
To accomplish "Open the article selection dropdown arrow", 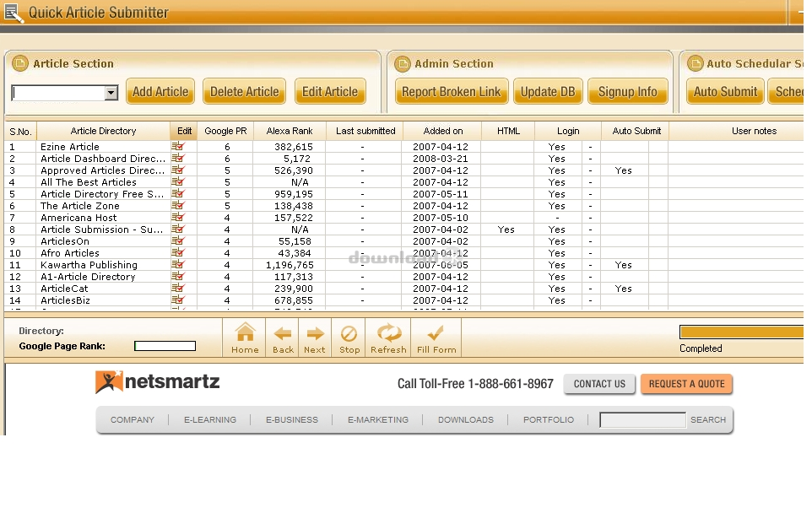I will pos(111,93).
